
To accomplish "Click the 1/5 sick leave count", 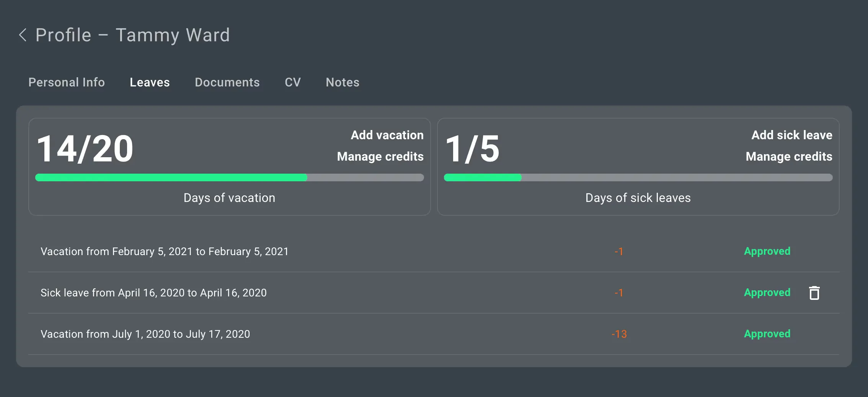I will click(x=473, y=149).
